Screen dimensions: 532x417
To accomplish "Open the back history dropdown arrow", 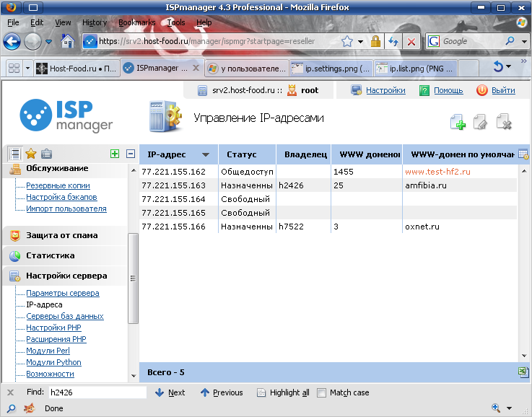I will pyautogui.click(x=48, y=42).
